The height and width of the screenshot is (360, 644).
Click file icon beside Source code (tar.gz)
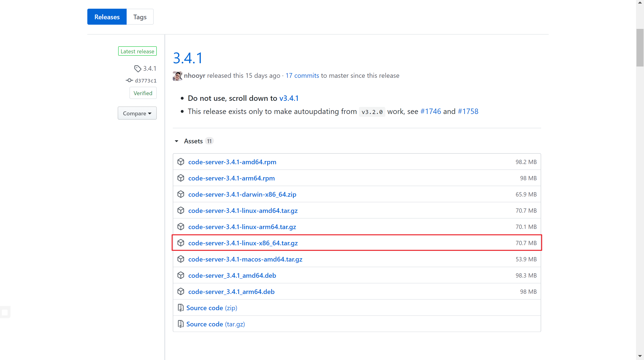point(181,324)
